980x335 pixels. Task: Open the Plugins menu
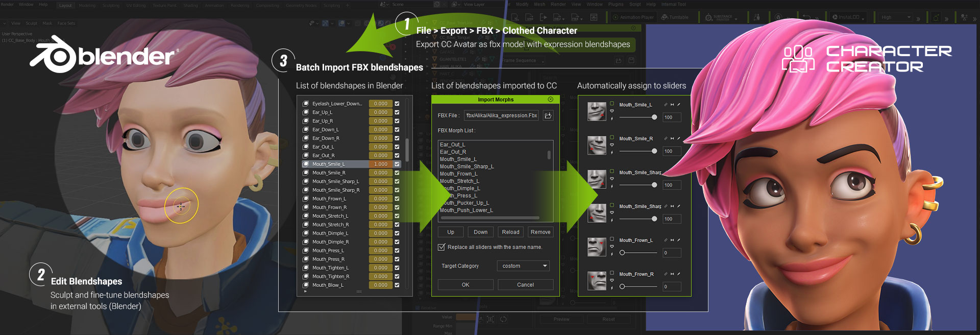[616, 4]
